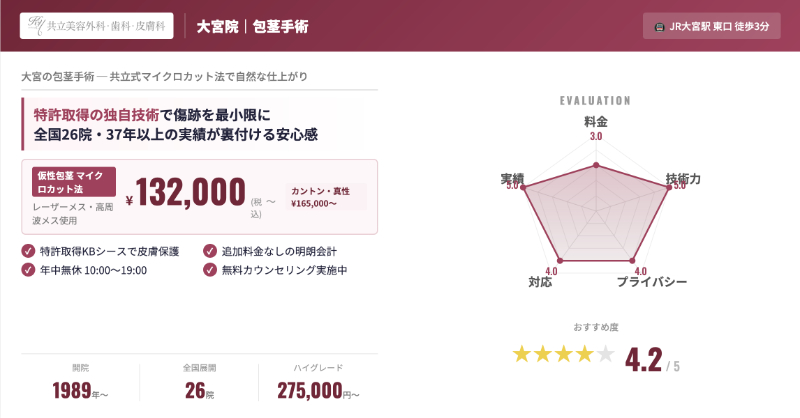This screenshot has height=418, width=800.
Task: Click the checkmark icon next to 年中無休 10:00〜19:00
Action: click(27, 270)
